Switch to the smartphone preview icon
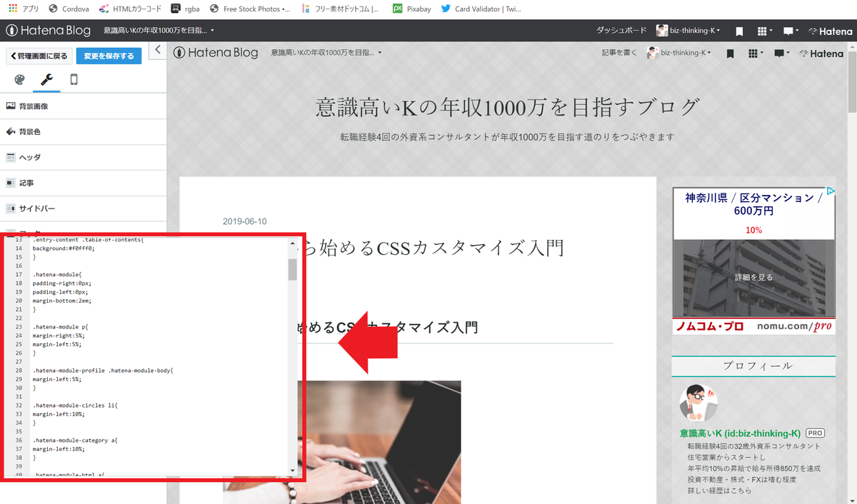The image size is (857, 504). (74, 80)
